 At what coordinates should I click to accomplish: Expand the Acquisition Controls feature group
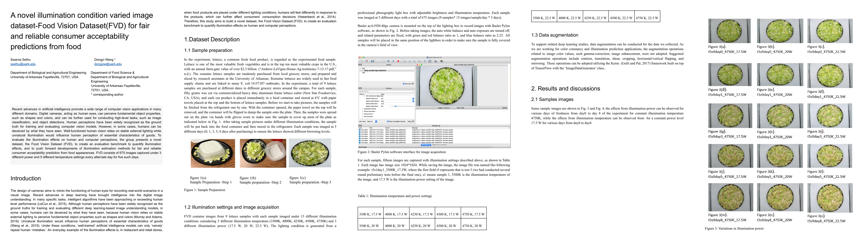(363, 109)
